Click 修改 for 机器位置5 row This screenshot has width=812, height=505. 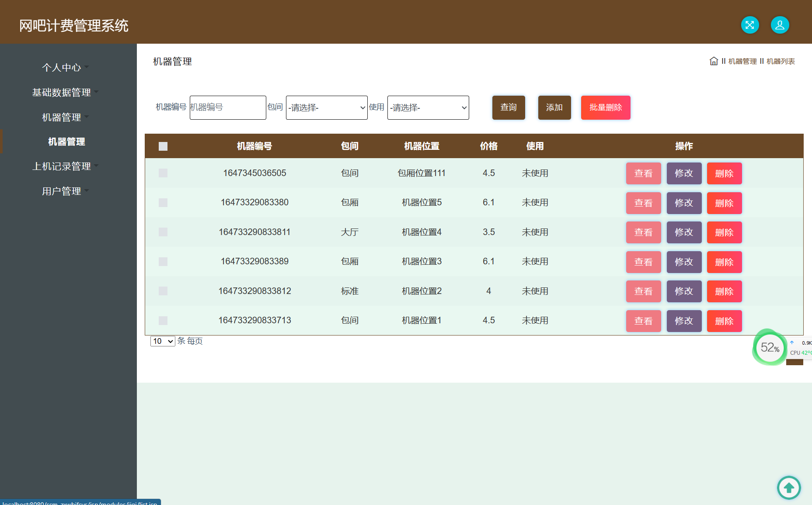pyautogui.click(x=683, y=203)
